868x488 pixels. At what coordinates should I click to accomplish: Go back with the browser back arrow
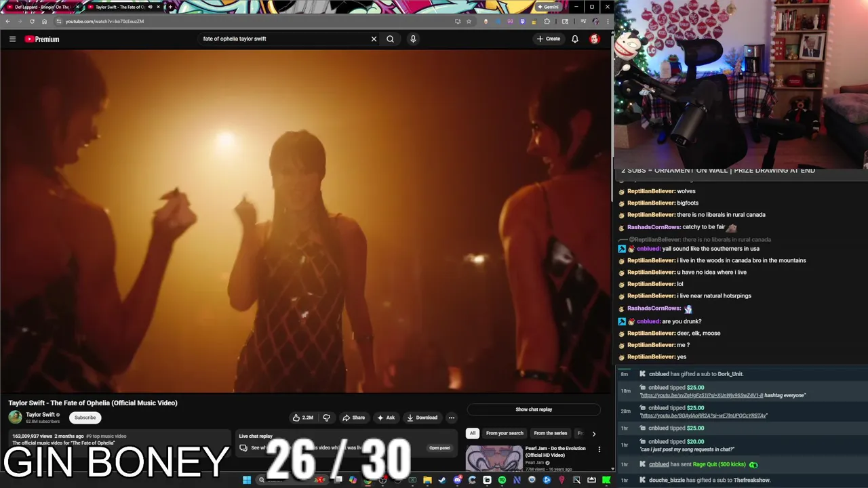click(7, 21)
